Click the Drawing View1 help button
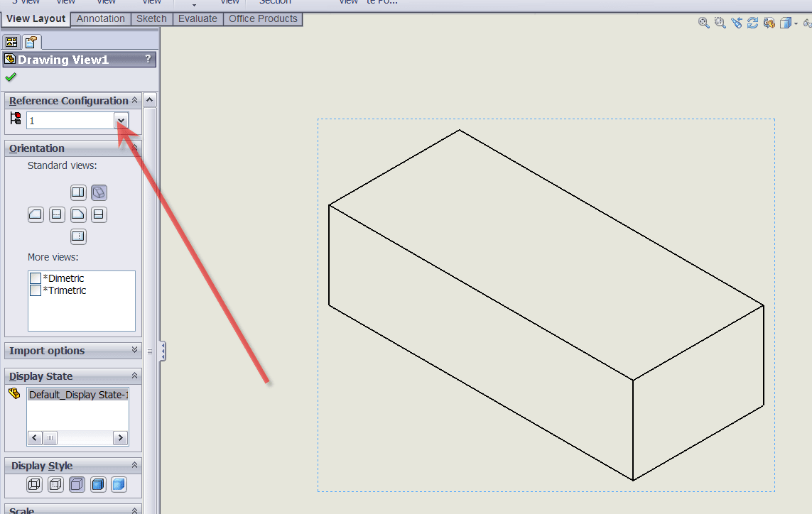Image resolution: width=812 pixels, height=514 pixels. pyautogui.click(x=148, y=59)
